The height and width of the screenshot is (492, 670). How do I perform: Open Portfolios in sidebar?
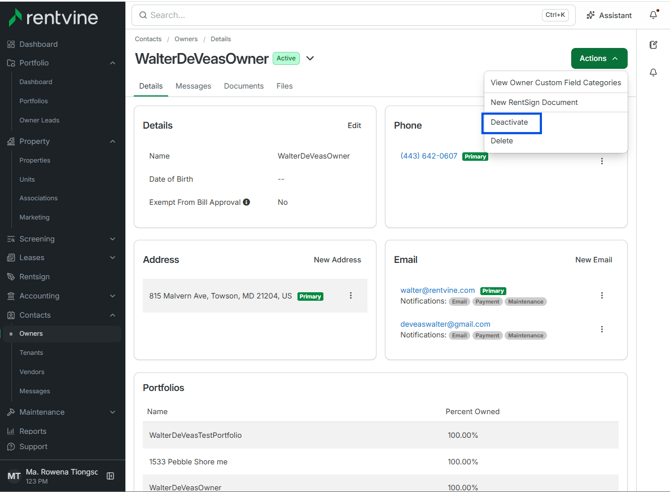(33, 101)
